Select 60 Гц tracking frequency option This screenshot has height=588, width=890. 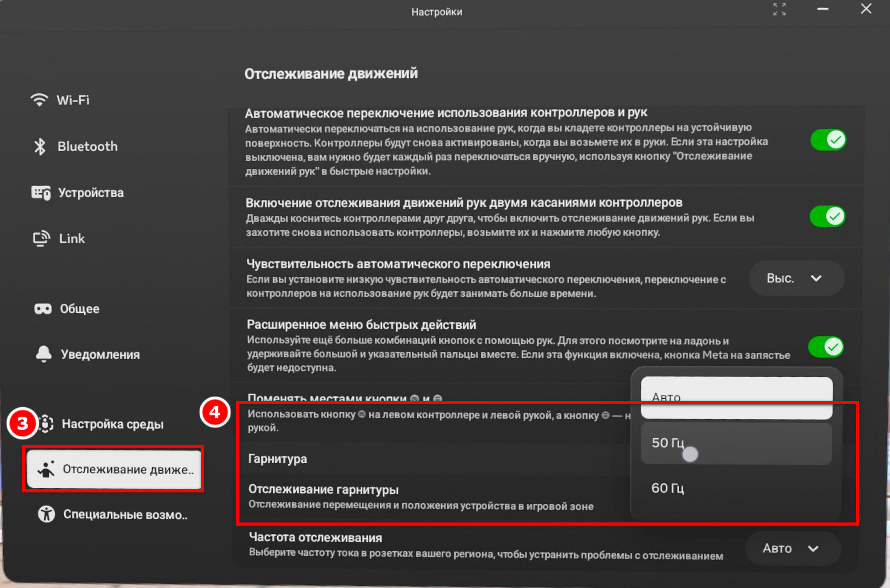[736, 488]
